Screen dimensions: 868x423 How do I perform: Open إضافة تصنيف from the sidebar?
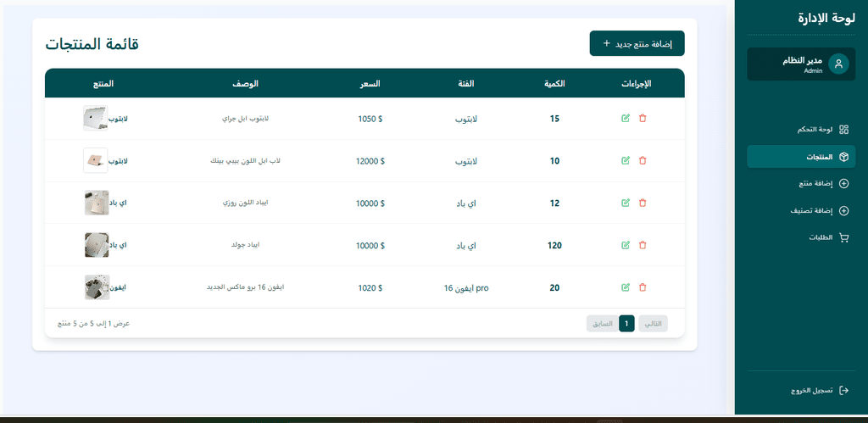[x=801, y=211]
